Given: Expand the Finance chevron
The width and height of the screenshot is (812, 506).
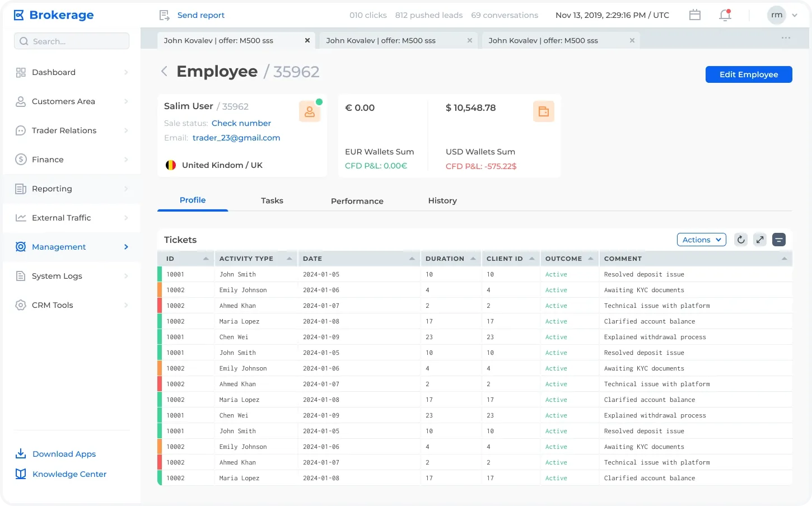Looking at the screenshot, I should point(126,160).
